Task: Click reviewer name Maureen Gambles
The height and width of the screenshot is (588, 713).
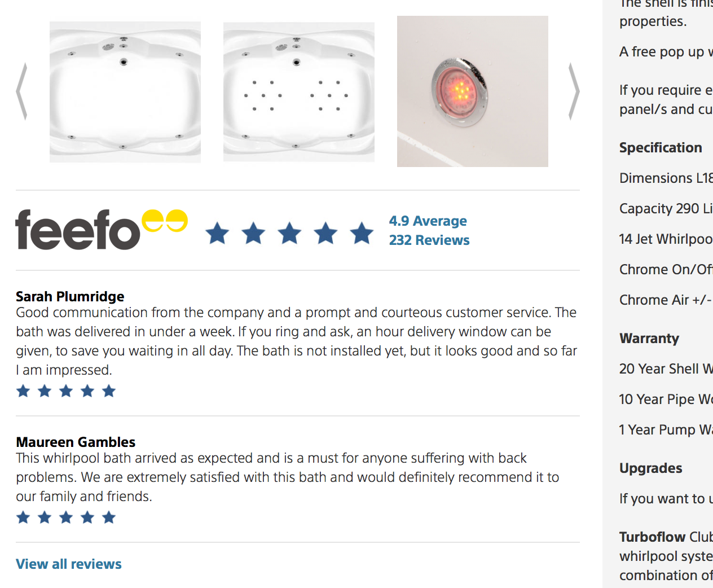Action: coord(76,442)
